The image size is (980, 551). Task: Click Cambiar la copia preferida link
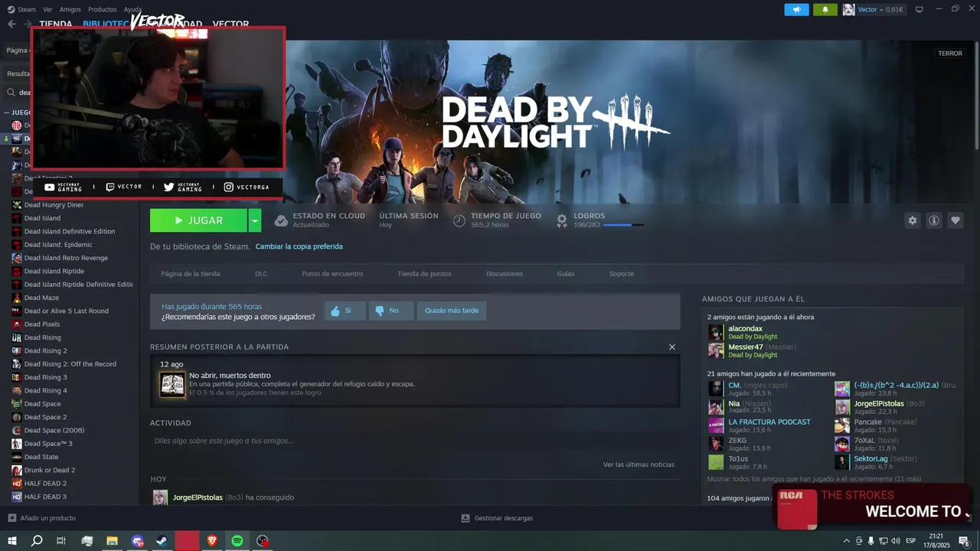(x=299, y=246)
